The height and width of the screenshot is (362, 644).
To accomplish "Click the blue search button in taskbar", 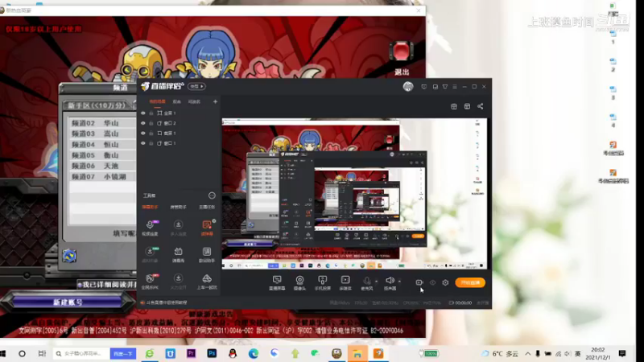I will point(123,353).
